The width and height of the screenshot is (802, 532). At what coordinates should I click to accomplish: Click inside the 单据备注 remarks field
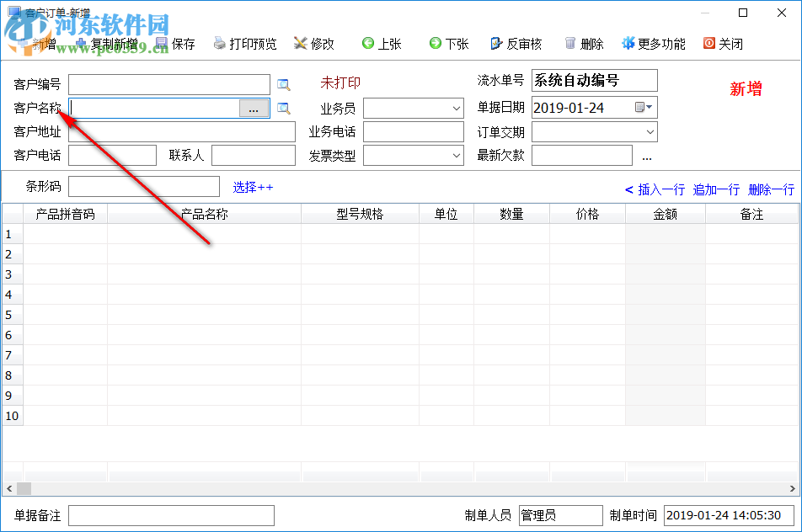point(171,514)
